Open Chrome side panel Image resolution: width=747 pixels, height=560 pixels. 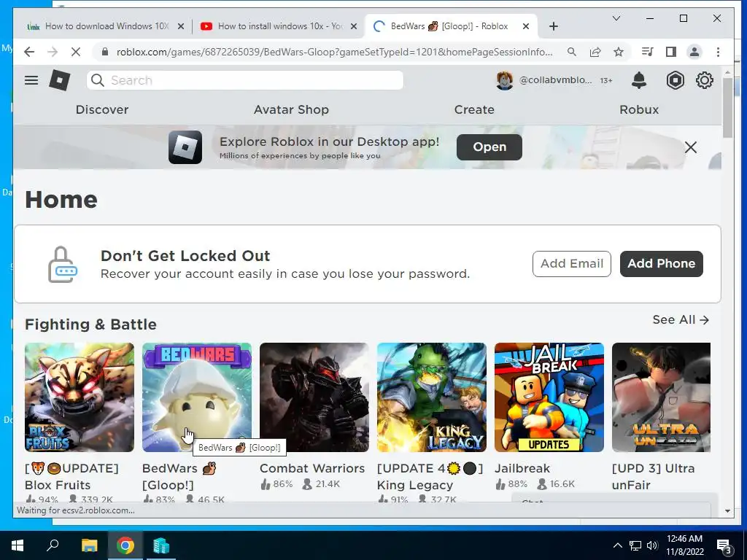671,52
